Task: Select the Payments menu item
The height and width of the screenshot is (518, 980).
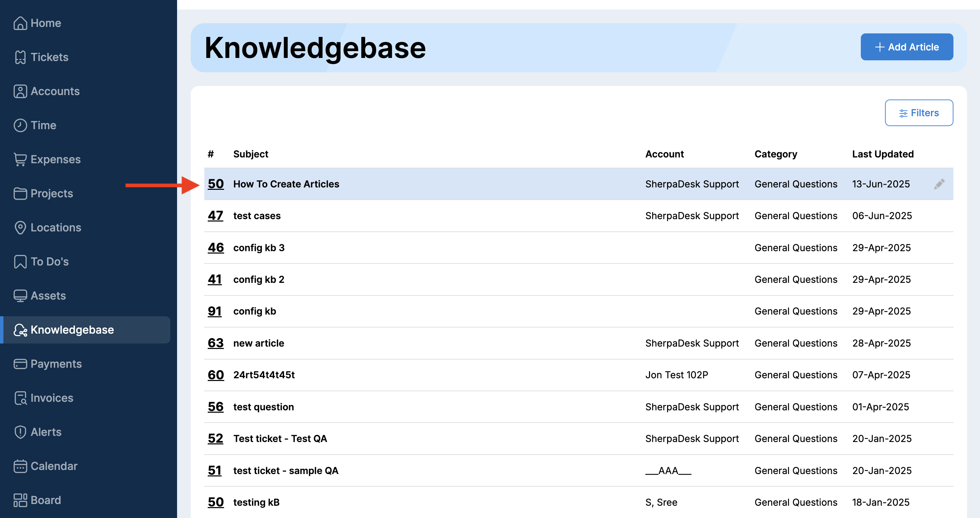Action: click(56, 364)
